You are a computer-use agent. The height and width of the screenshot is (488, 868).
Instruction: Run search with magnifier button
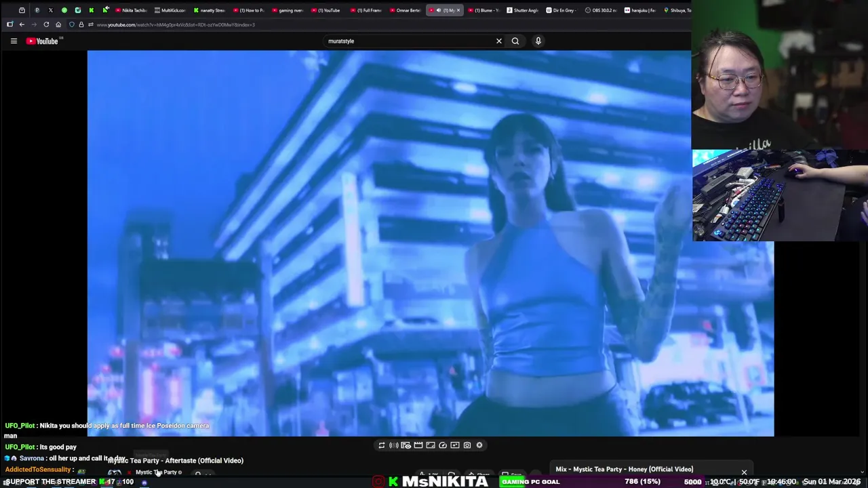(515, 41)
